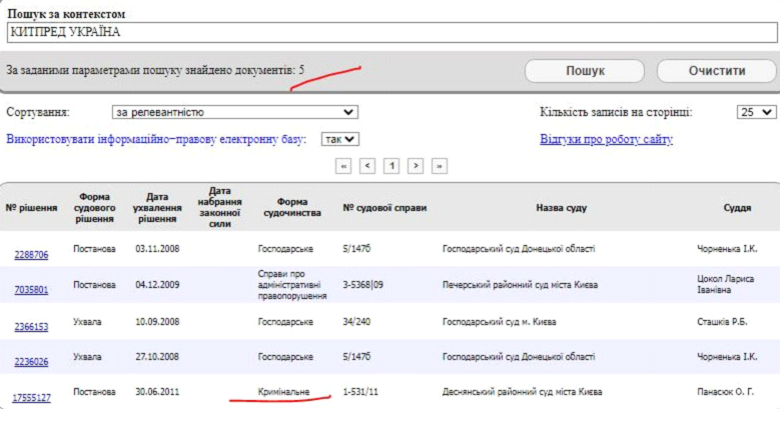Open decision number 17555127

31,397
